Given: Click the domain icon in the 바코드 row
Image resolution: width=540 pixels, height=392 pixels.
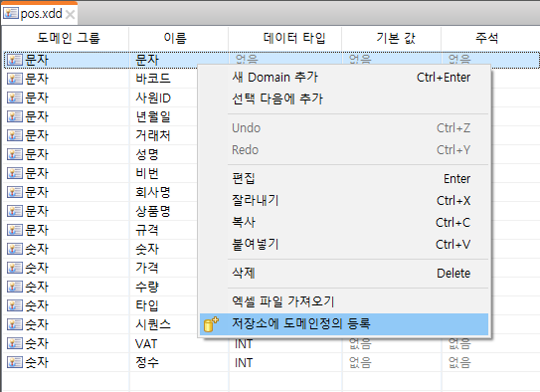Looking at the screenshot, I should click(x=15, y=79).
